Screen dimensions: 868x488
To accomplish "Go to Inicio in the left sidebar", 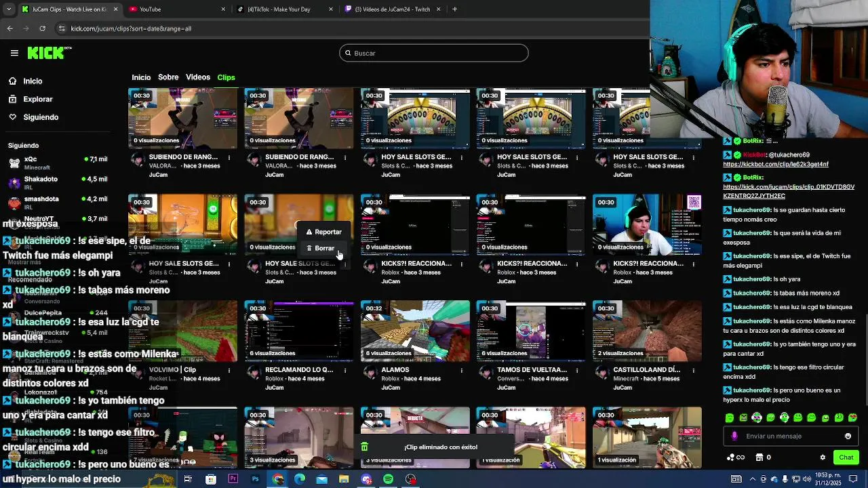I will coord(33,81).
